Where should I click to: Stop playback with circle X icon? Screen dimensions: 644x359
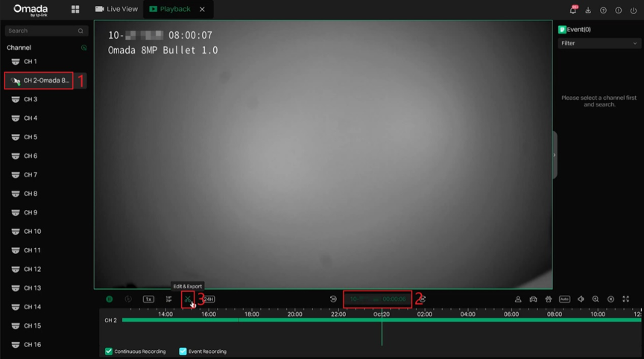(x=610, y=299)
